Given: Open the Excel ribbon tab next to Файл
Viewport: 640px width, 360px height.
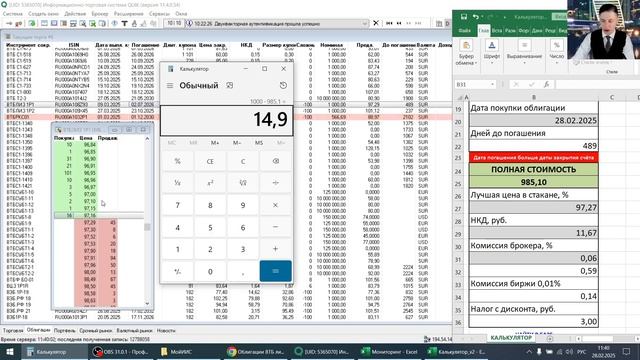Looking at the screenshot, I should [x=484, y=31].
